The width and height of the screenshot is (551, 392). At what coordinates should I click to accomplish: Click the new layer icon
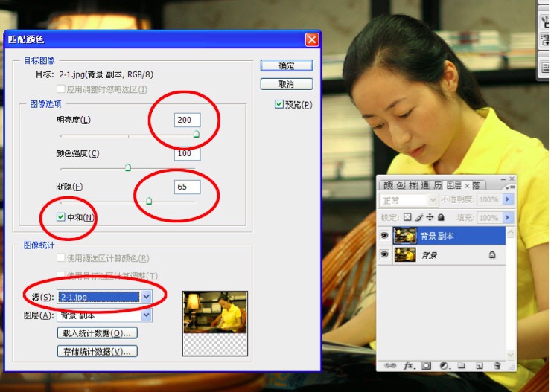pos(479,366)
